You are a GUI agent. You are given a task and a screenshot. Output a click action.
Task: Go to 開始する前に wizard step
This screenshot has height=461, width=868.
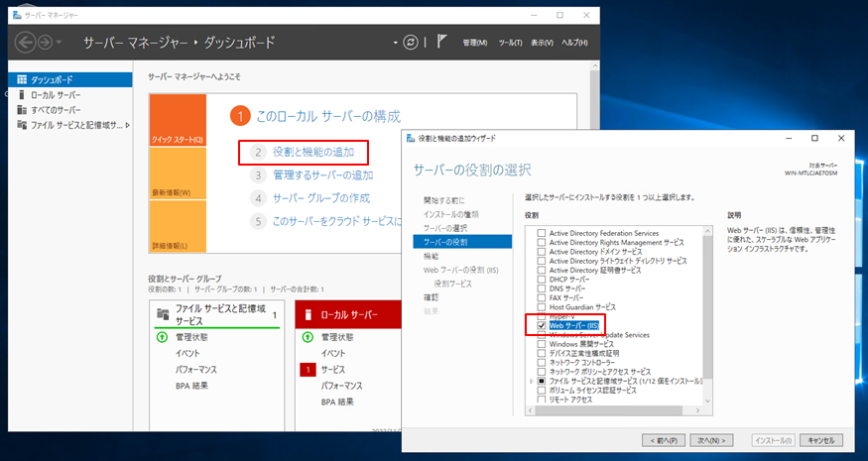tap(444, 200)
